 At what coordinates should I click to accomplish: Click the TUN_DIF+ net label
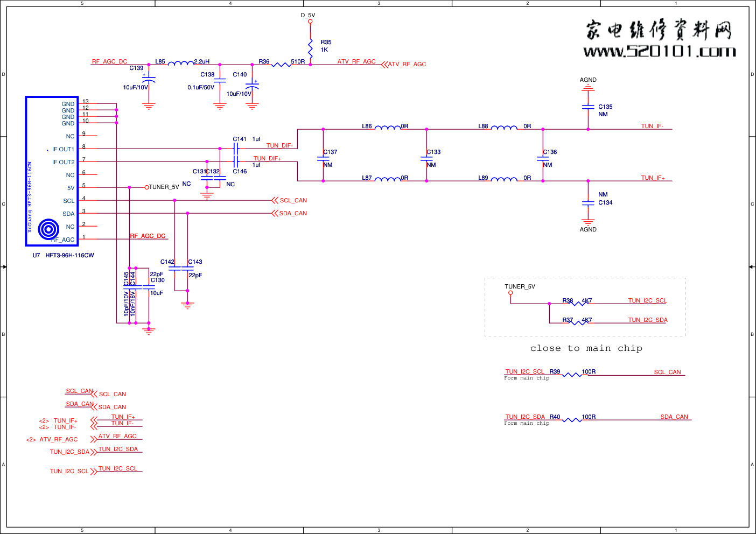267,158
